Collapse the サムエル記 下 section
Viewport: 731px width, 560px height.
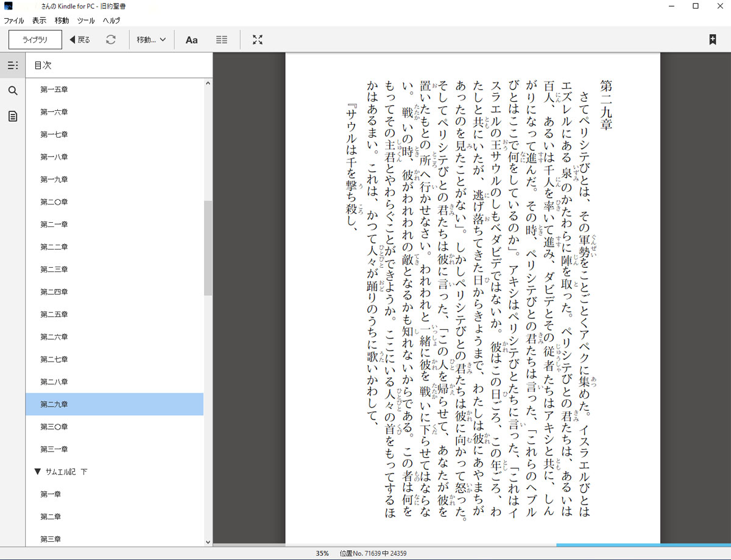38,472
